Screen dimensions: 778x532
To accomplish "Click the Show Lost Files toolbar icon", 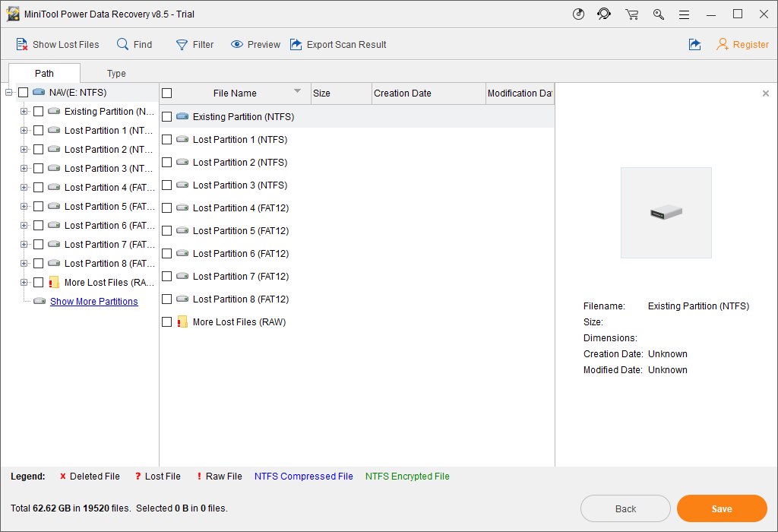I will click(x=22, y=45).
